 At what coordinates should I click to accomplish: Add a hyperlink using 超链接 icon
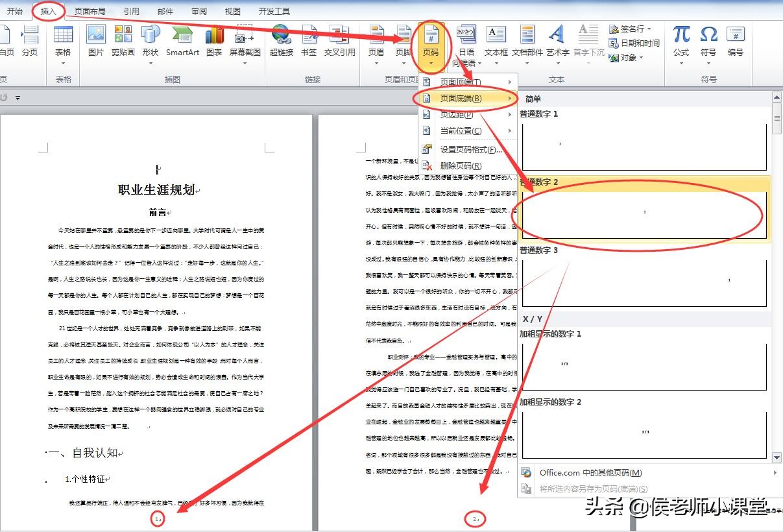[x=281, y=41]
